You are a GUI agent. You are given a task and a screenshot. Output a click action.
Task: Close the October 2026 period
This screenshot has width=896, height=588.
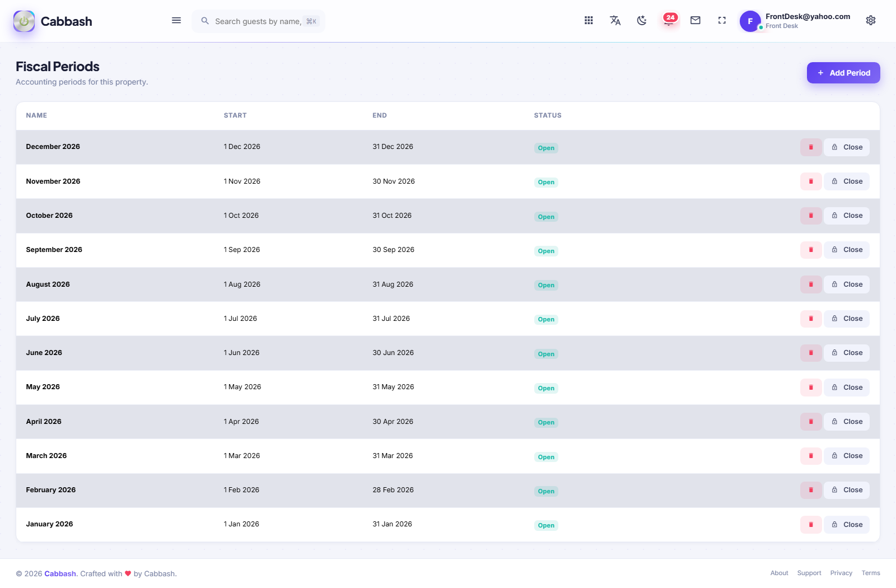pos(847,216)
